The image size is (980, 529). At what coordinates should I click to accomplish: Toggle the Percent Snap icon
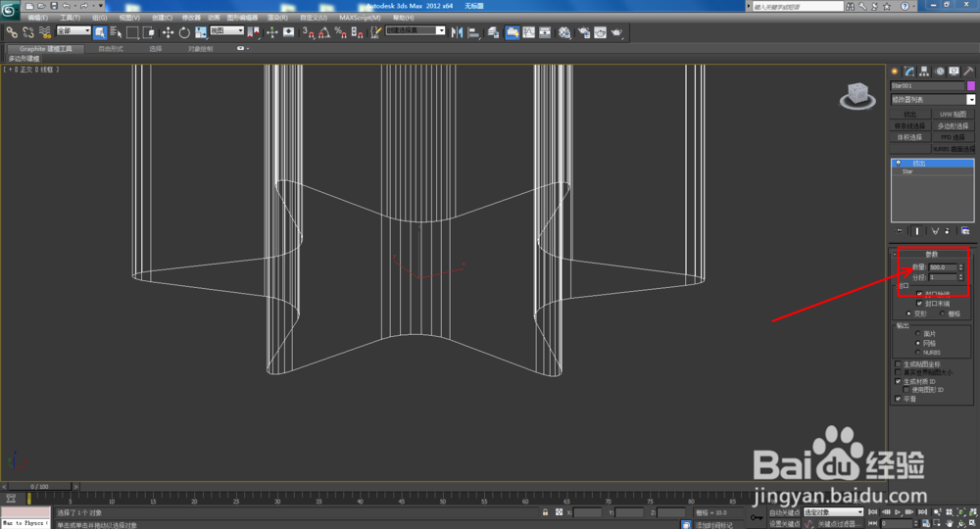click(x=341, y=32)
